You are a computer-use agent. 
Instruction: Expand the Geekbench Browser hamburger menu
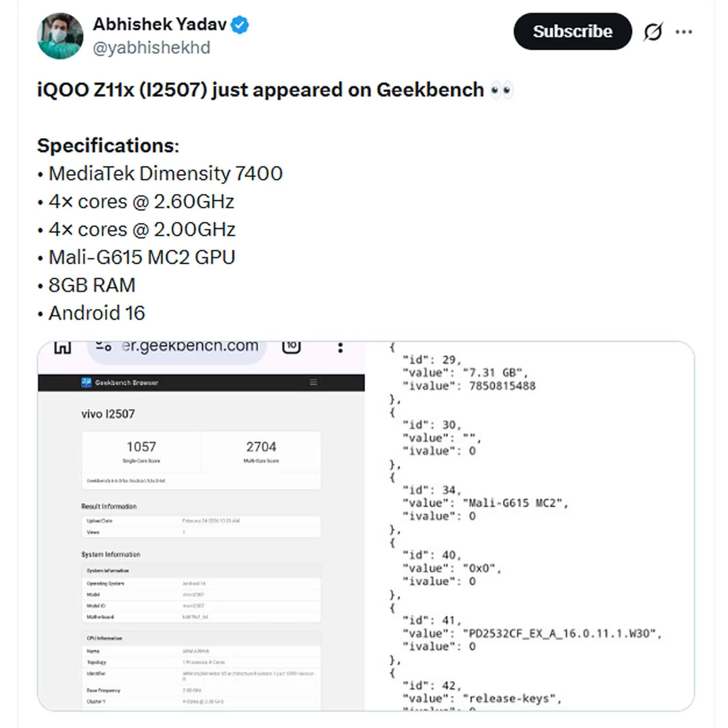pyautogui.click(x=314, y=383)
